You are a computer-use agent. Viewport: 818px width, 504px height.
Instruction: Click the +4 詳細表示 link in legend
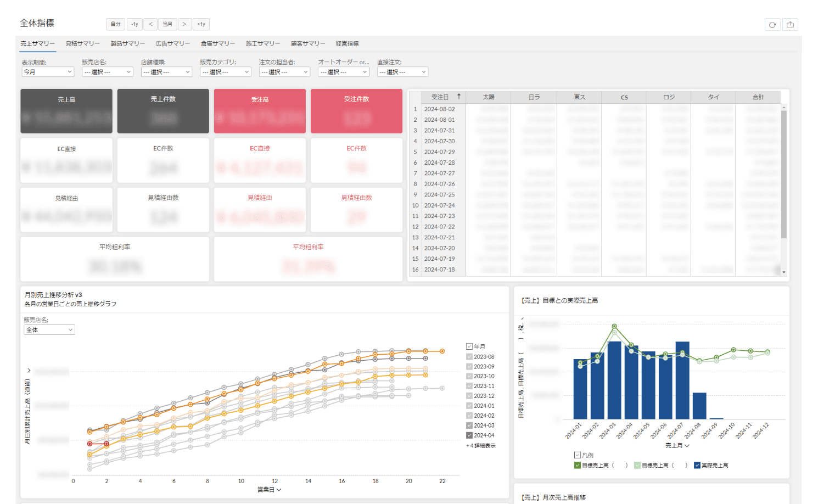tap(481, 446)
